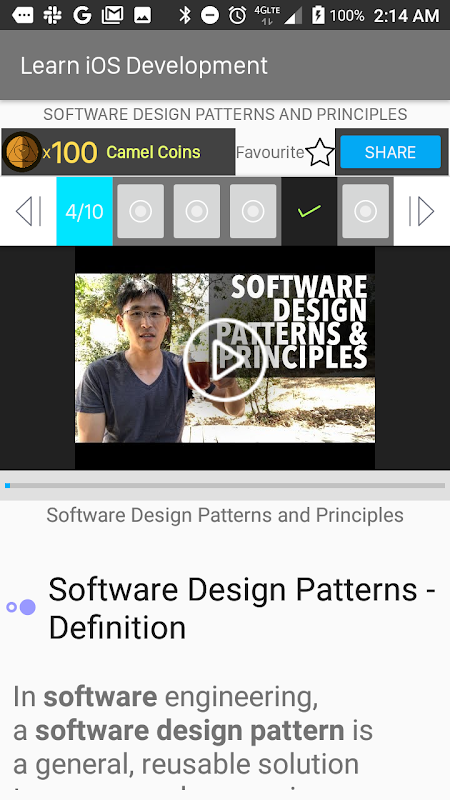
Task: Tap the Bluetooth status icon
Action: tap(185, 15)
